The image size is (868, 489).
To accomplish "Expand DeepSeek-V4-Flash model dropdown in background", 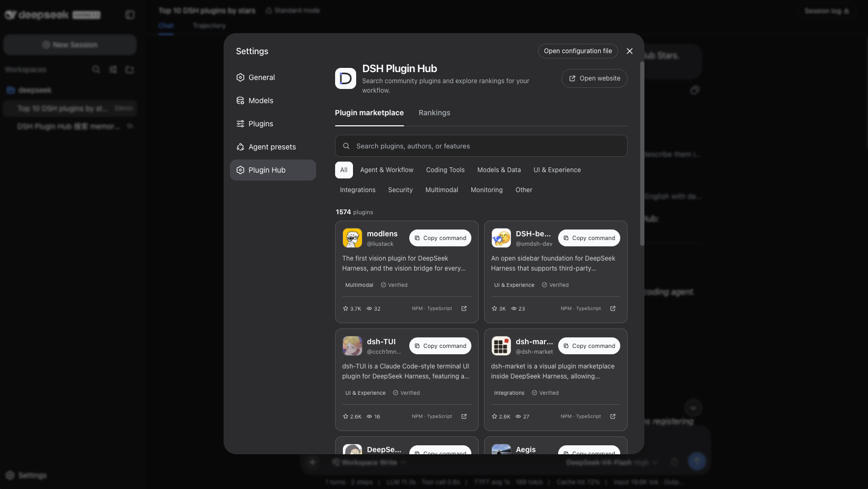I will point(612,462).
